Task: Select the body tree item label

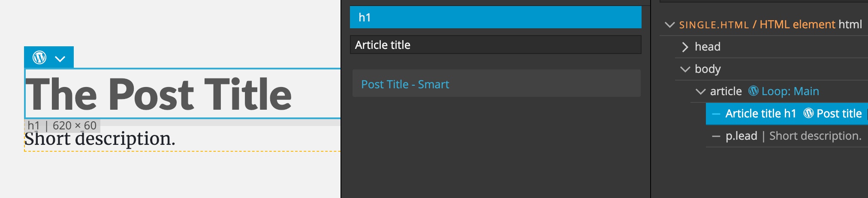Action: (x=708, y=69)
